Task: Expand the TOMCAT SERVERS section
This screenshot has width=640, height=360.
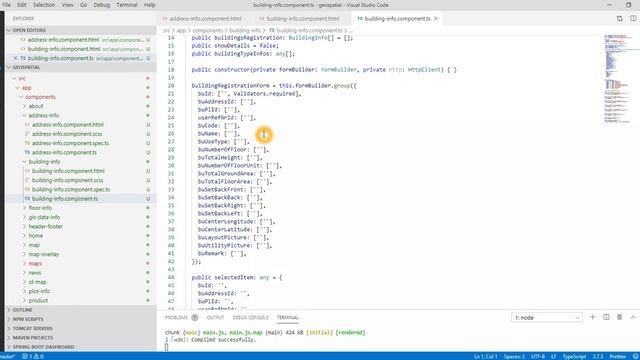Action: coord(9,329)
